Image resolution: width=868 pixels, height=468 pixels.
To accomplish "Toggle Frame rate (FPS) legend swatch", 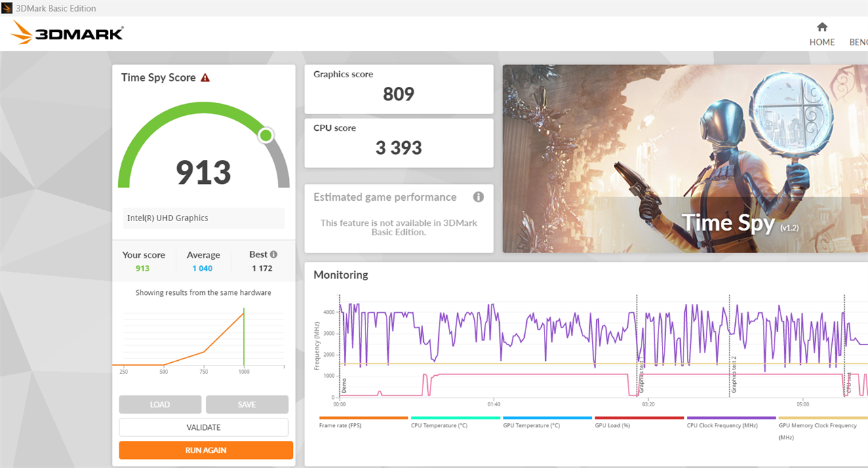I will 363,418.
